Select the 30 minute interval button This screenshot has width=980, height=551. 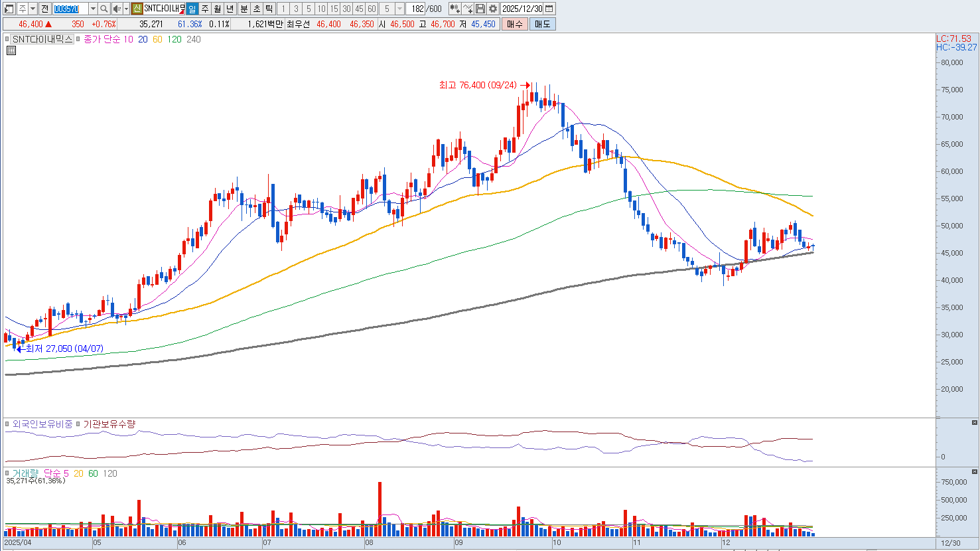[346, 9]
